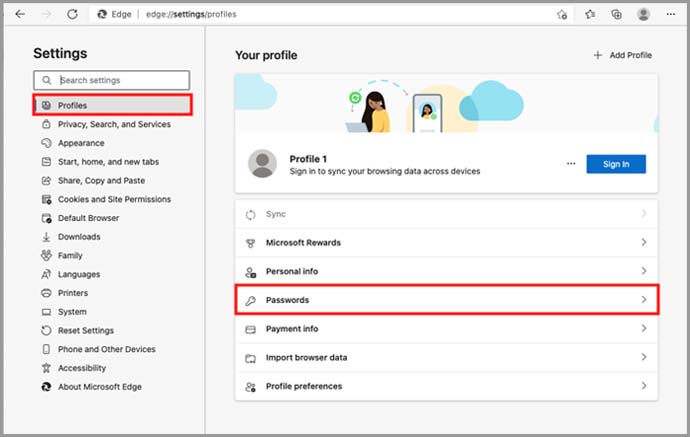Screen dimensions: 690x437
Task: Click the Accessibility icon in sidebar
Action: 46,368
